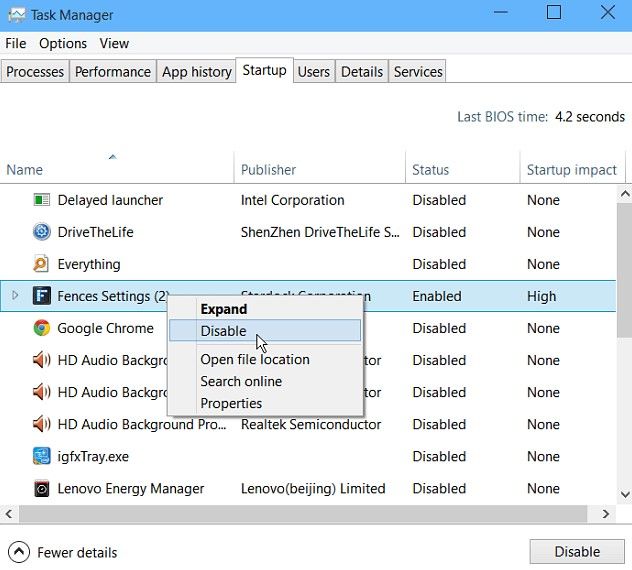Select the Lenovo Energy Manager row name

click(x=131, y=489)
